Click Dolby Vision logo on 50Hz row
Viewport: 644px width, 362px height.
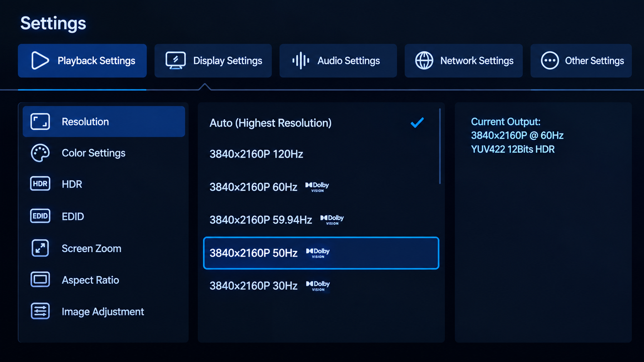pyautogui.click(x=318, y=253)
